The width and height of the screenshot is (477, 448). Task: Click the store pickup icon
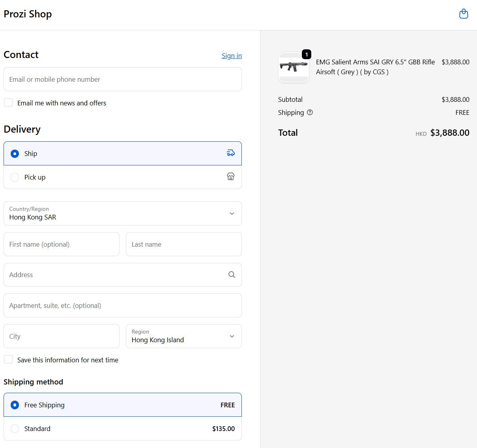230,177
